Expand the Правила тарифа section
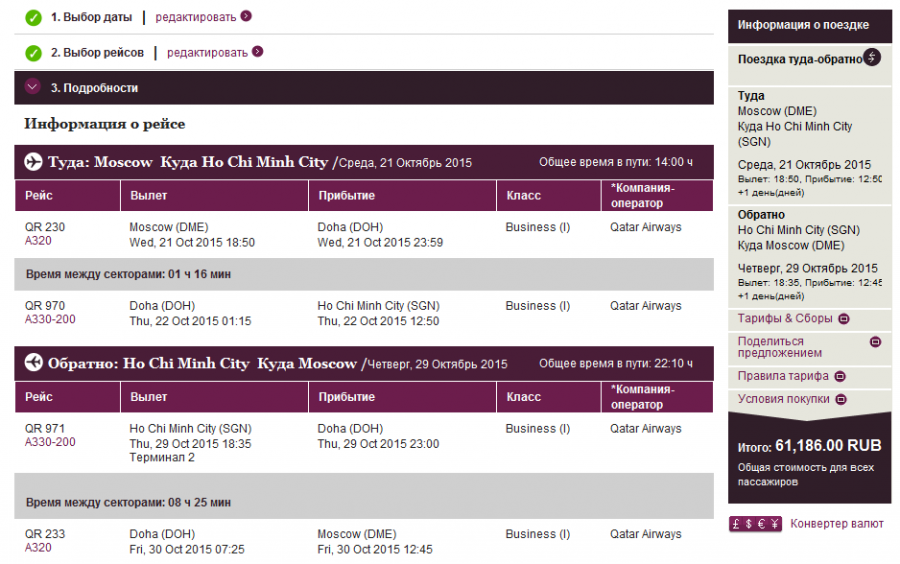Screen dimensions: 900x564 (840, 377)
